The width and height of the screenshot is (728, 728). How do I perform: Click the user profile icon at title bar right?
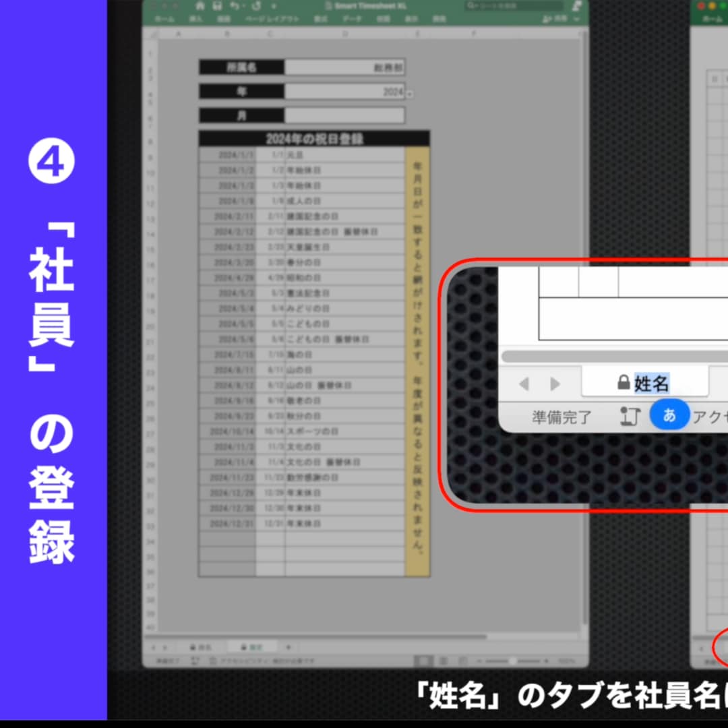click(x=576, y=5)
